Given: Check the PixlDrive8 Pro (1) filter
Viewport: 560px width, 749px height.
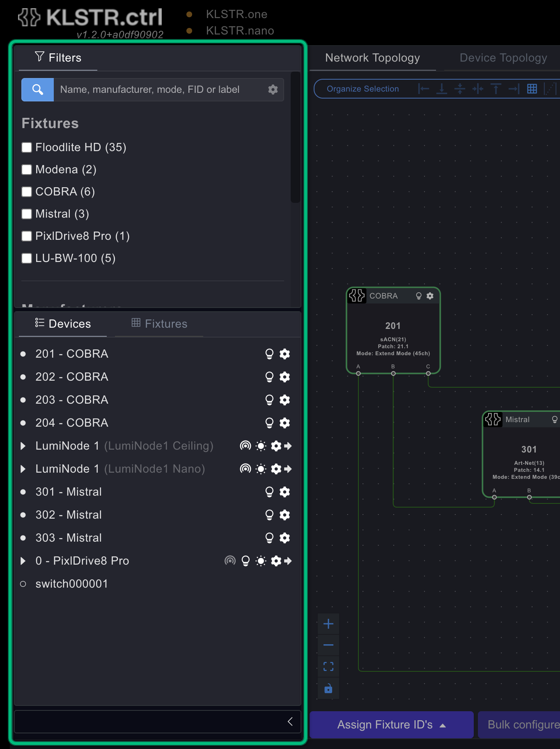Looking at the screenshot, I should coord(27,236).
